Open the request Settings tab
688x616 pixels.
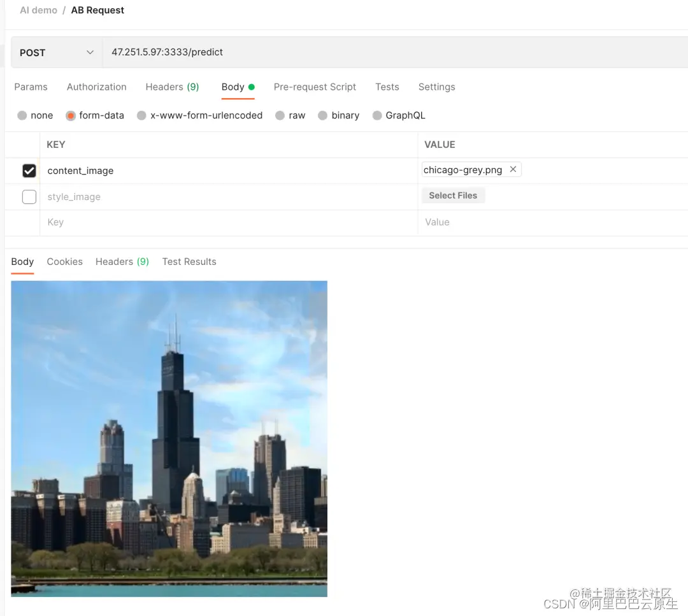436,87
